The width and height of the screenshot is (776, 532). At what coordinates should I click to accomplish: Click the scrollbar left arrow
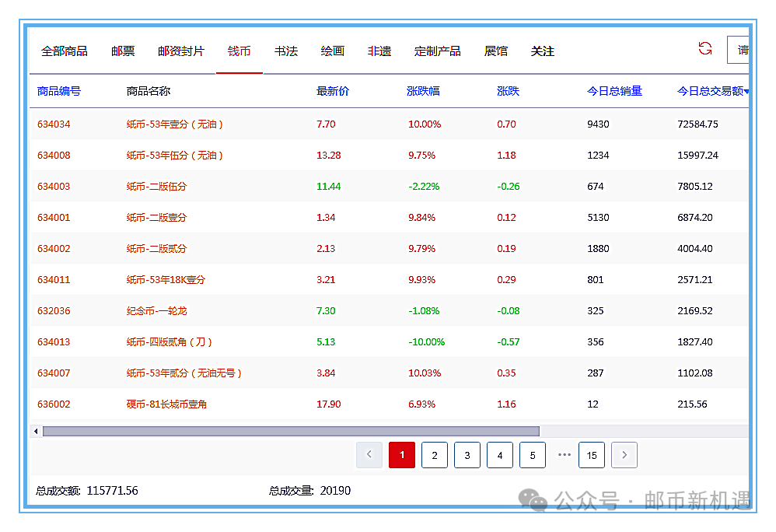pos(35,431)
